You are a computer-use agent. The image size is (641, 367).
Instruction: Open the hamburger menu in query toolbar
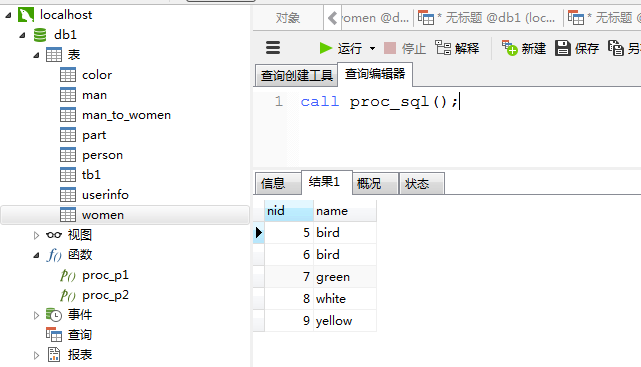273,48
